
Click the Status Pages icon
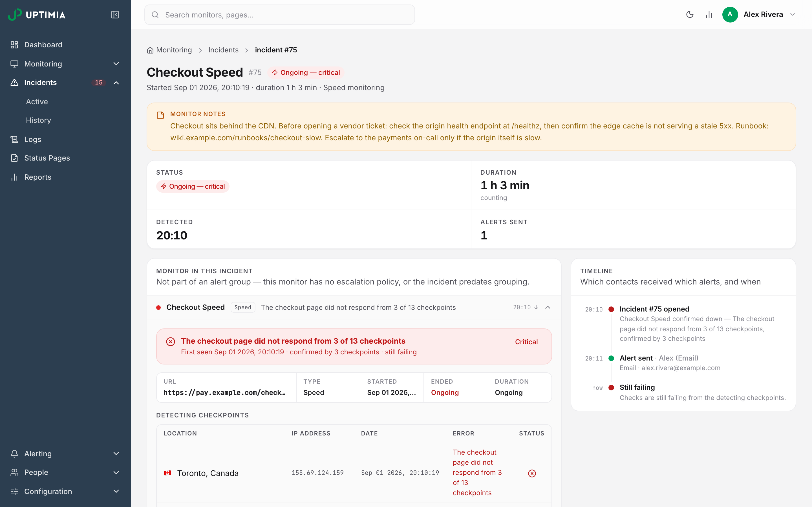tap(14, 158)
